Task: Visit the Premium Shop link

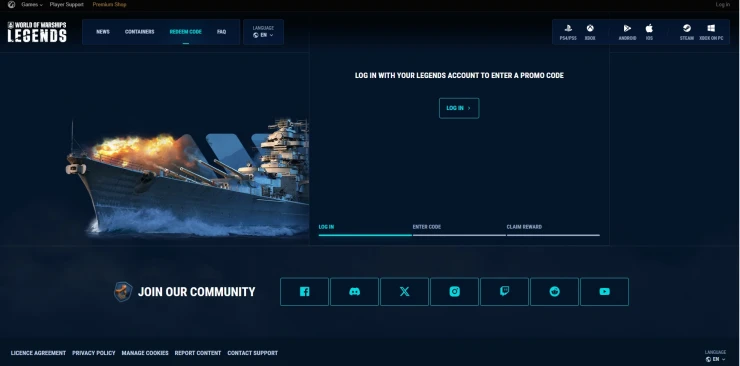Action: pos(109,5)
